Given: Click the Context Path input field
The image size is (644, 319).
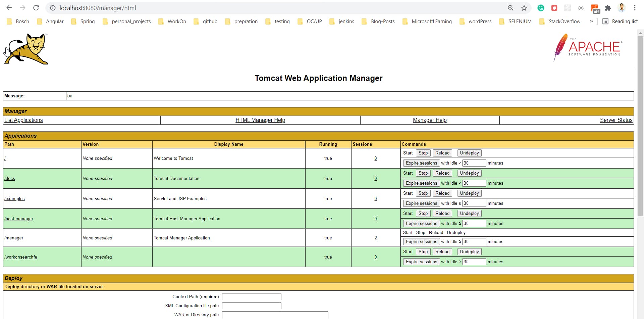Looking at the screenshot, I should coord(252,297).
